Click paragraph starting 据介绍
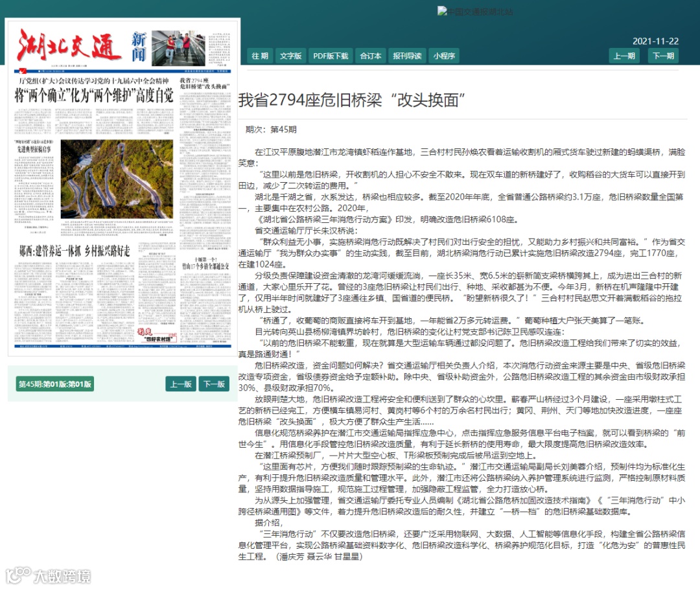Screen dimensions: 700x589 click(x=269, y=522)
